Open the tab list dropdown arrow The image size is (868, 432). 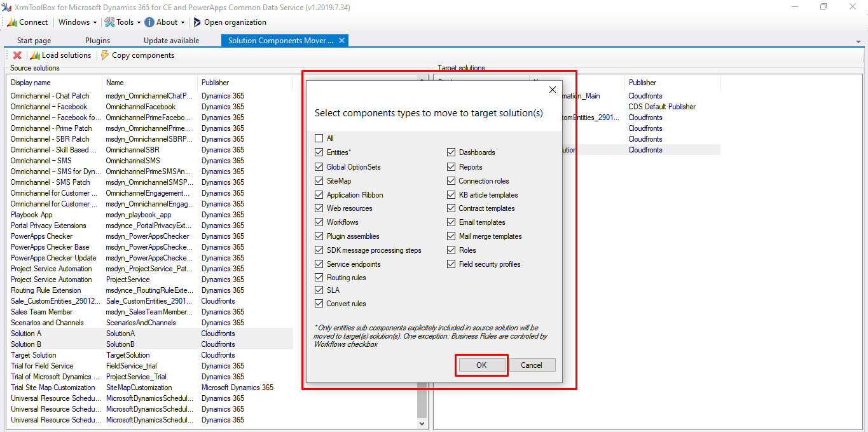(858, 41)
